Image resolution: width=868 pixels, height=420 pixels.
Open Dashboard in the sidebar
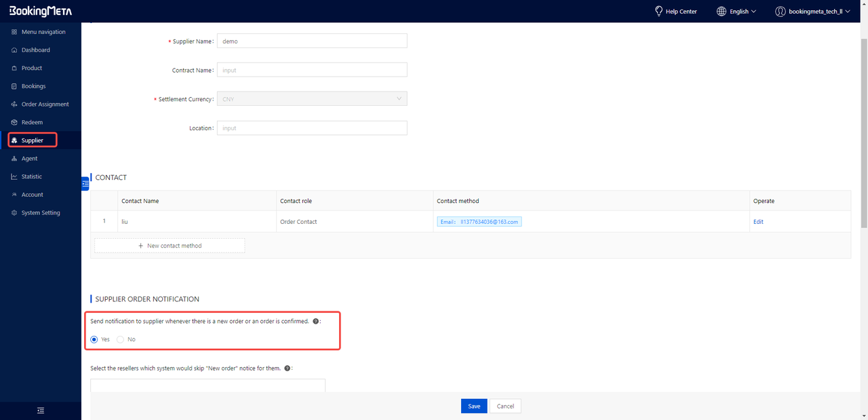(35, 50)
